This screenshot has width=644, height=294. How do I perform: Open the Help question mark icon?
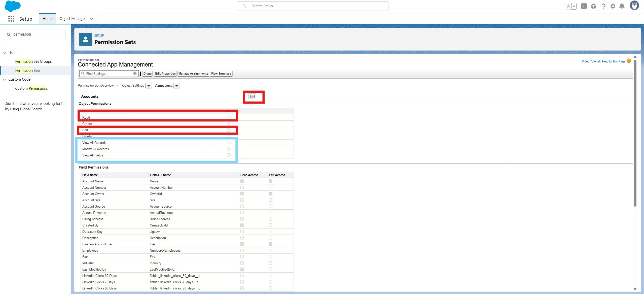[603, 6]
